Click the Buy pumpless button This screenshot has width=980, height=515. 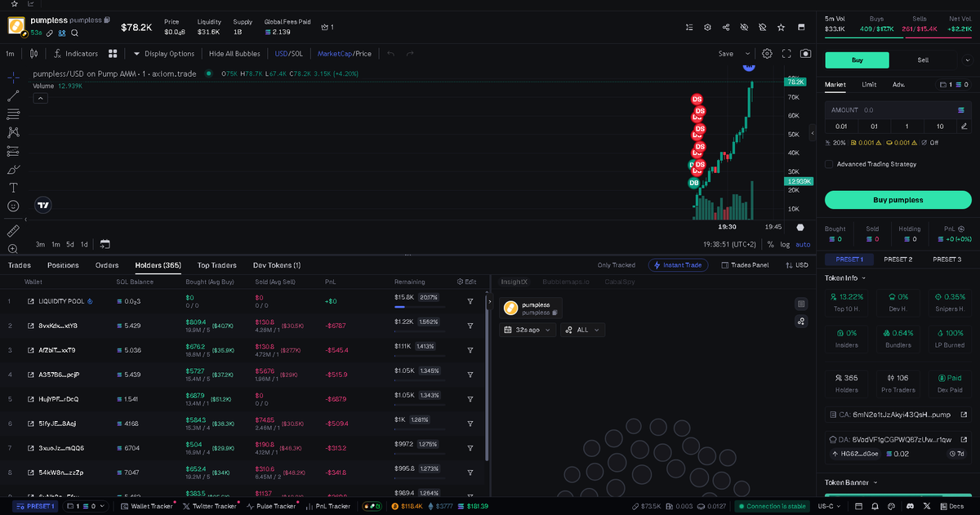898,199
